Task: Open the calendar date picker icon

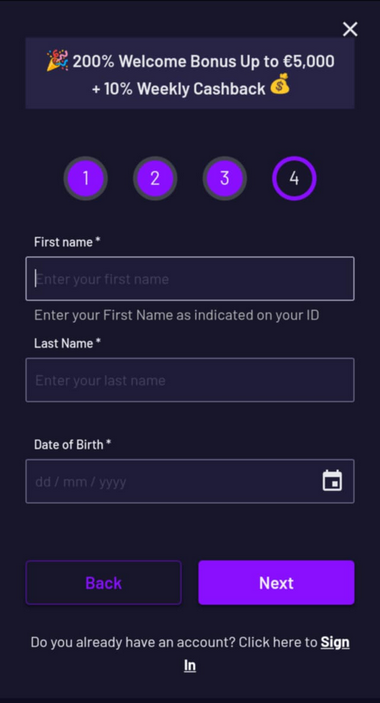Action: click(x=332, y=481)
